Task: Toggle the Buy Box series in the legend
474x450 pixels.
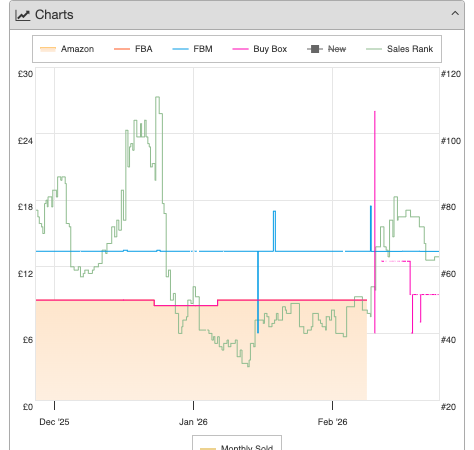Action: [x=260, y=49]
